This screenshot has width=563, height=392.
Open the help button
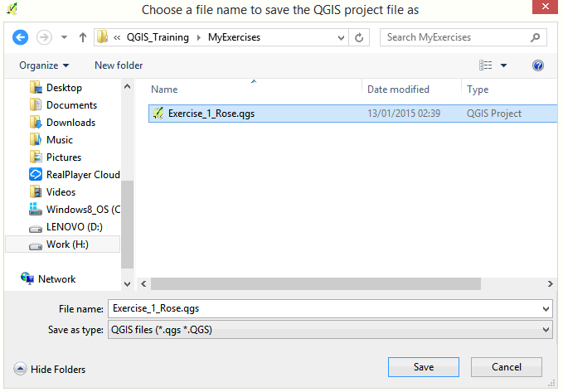click(538, 65)
